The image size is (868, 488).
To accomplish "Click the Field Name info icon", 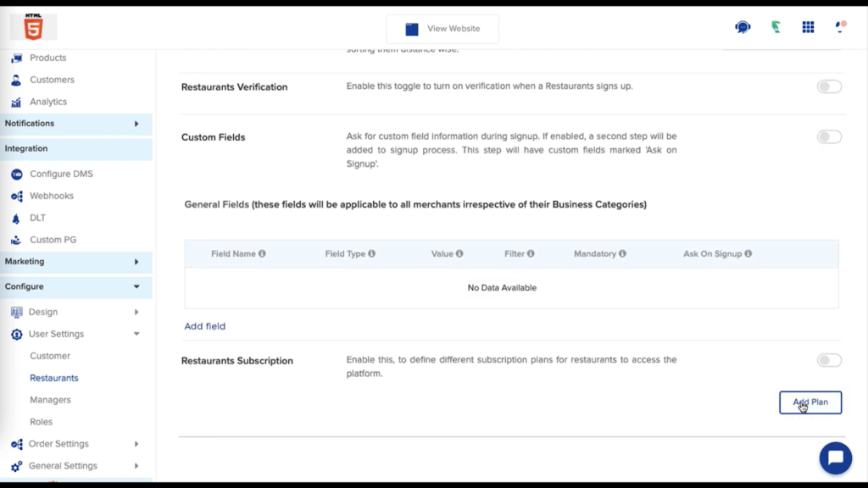I will pos(262,253).
